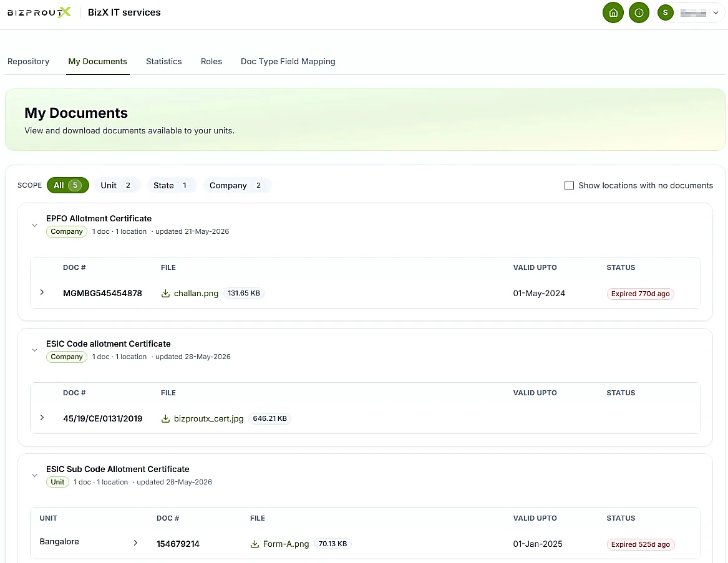This screenshot has height=563, width=728.
Task: Click the Company tag under EPFO Allotment Certificate
Action: (x=66, y=231)
